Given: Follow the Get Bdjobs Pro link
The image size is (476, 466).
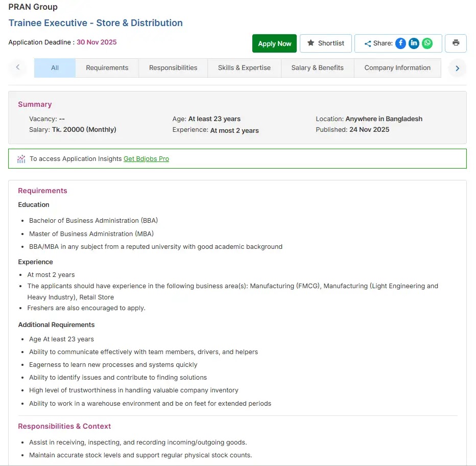Looking at the screenshot, I should click(x=146, y=159).
